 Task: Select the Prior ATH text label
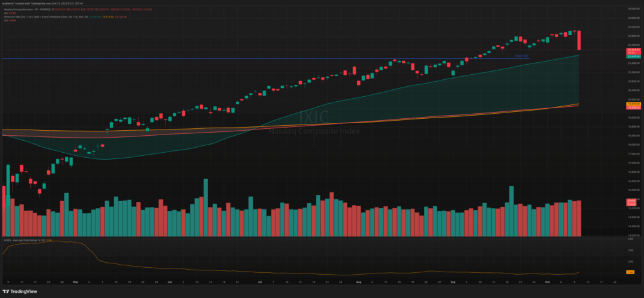(x=522, y=57)
